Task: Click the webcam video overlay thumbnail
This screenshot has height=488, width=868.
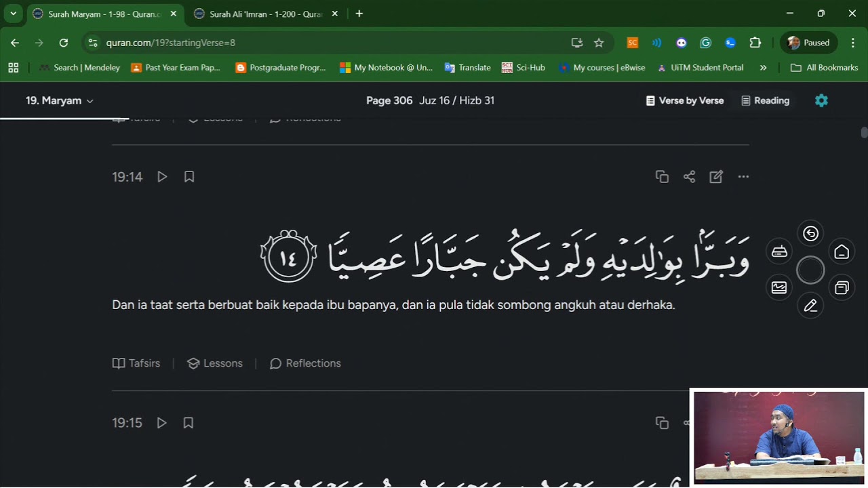Action: pyautogui.click(x=778, y=436)
